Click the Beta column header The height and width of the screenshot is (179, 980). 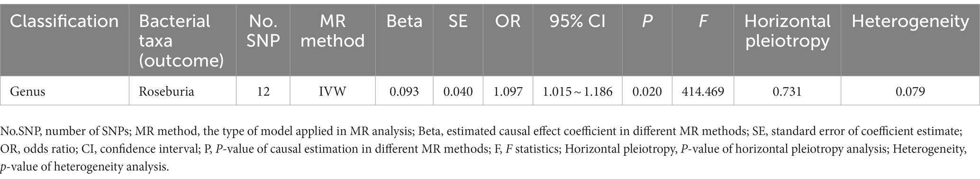404,22
